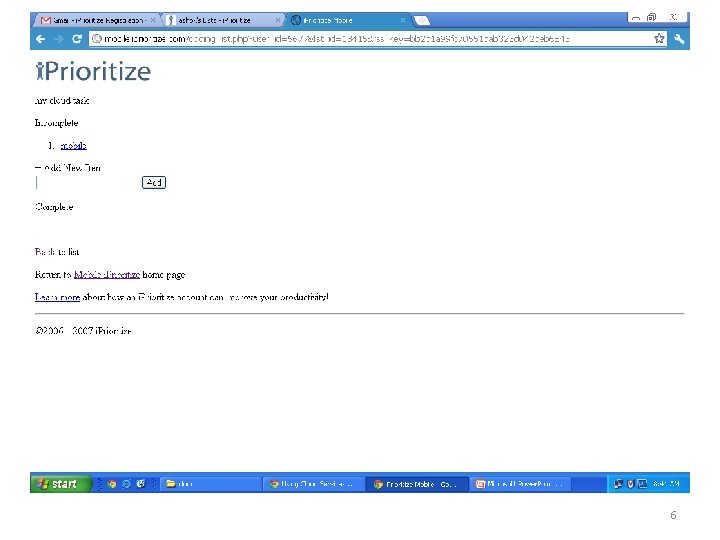Switch to Microsoft PowerPoint in taskbar
720x540 pixels.
[x=521, y=484]
